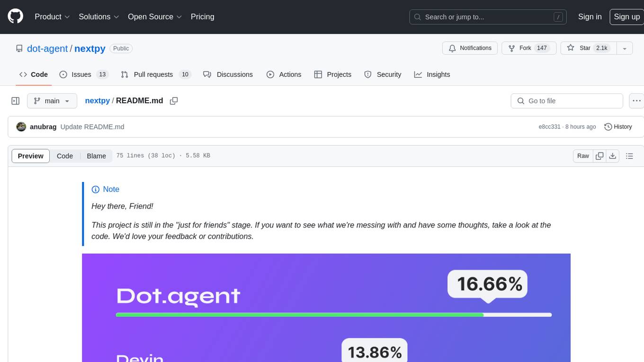Focus the Search or jump to field
Viewport: 644px width, 362px height.
point(489,17)
